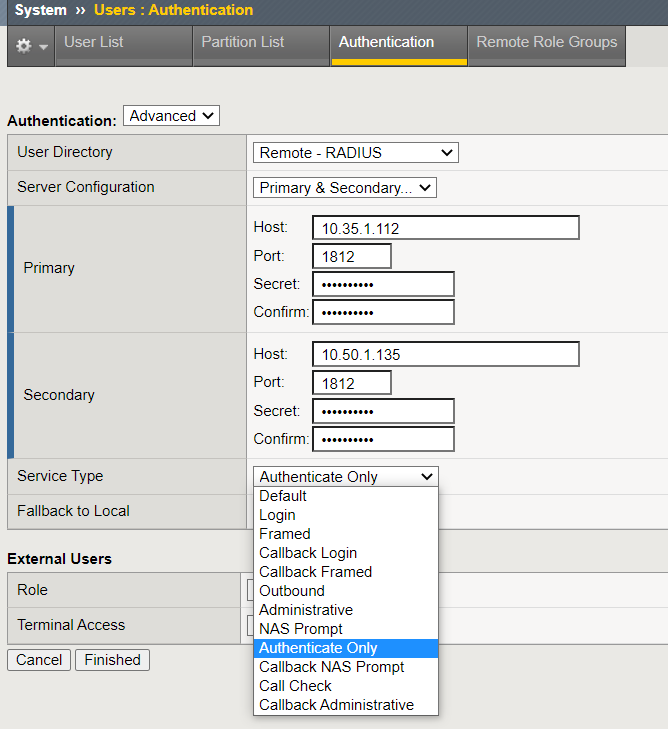Focus the Primary Secret password field
Viewport: 668px width, 729px height.
click(x=383, y=284)
